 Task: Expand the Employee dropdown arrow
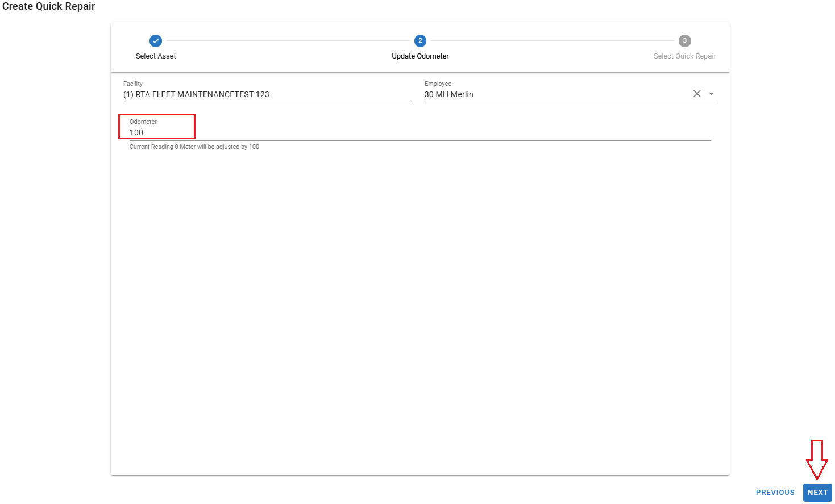(711, 94)
